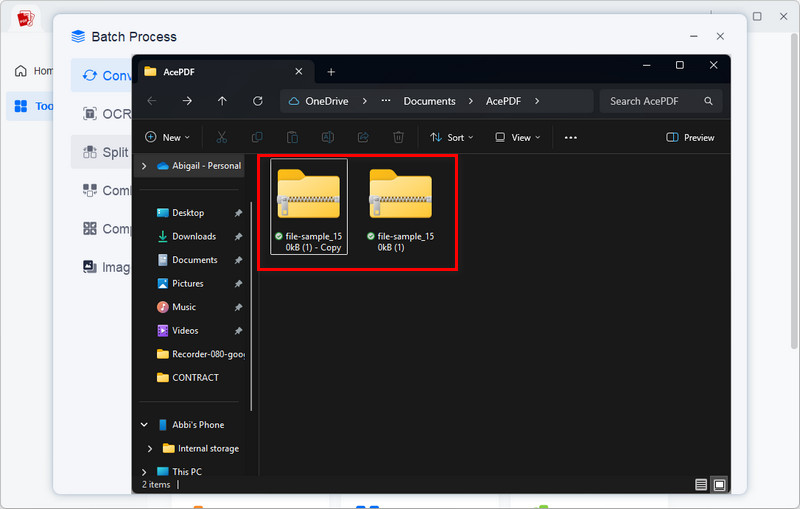The width and height of the screenshot is (800, 509).
Task: Add a new Explorer tab
Action: pos(331,72)
